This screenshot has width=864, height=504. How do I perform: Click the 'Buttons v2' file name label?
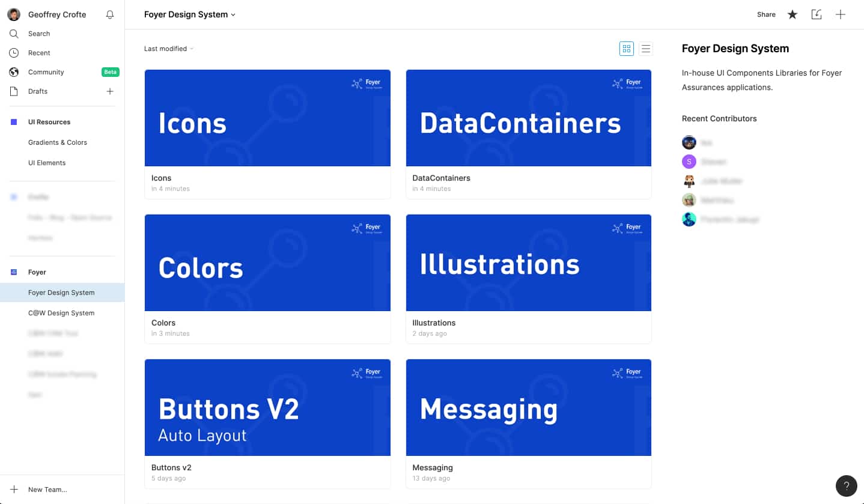(171, 467)
